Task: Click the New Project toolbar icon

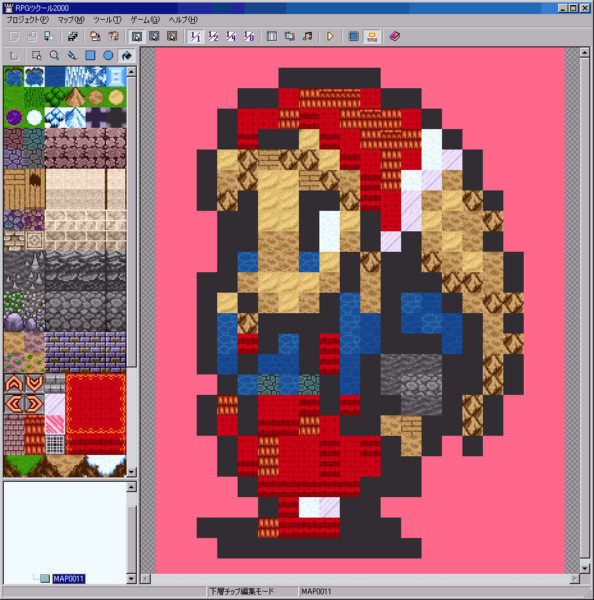Action: coord(14,36)
